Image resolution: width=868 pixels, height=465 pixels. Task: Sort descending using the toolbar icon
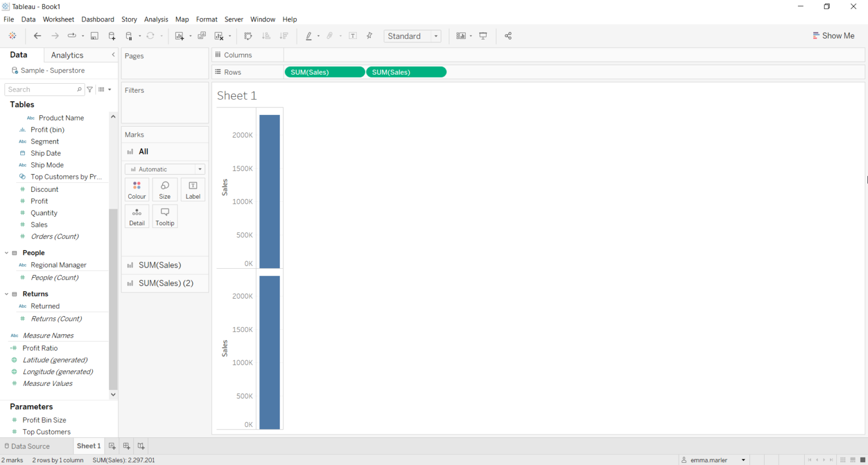click(284, 36)
